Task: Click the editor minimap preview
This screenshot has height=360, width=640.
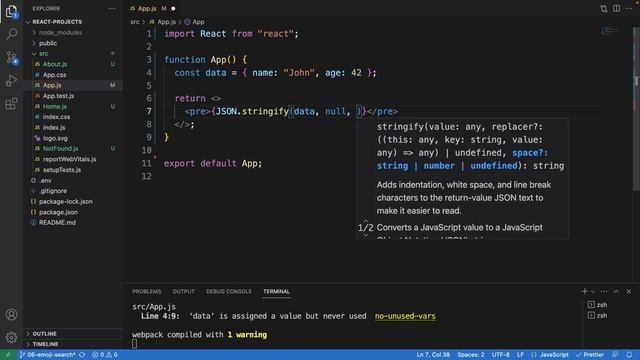Action: (610, 31)
